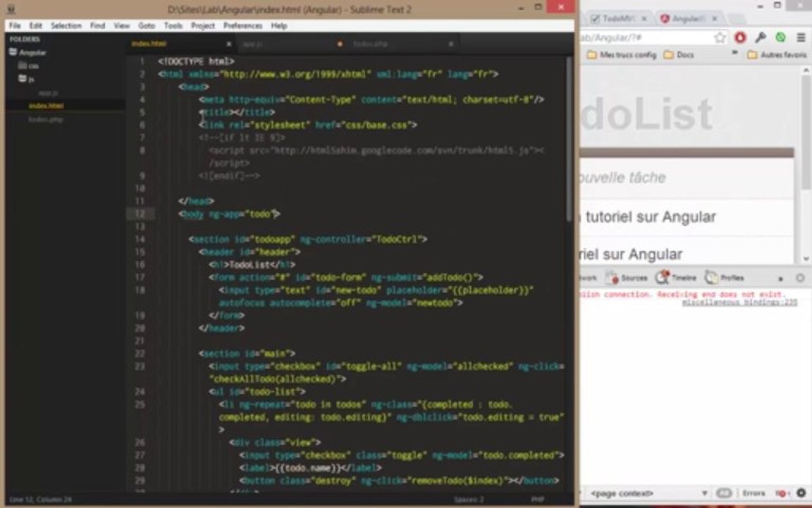This screenshot has width=812, height=508.
Task: Open the Sources devtools panel
Action: [x=627, y=278]
